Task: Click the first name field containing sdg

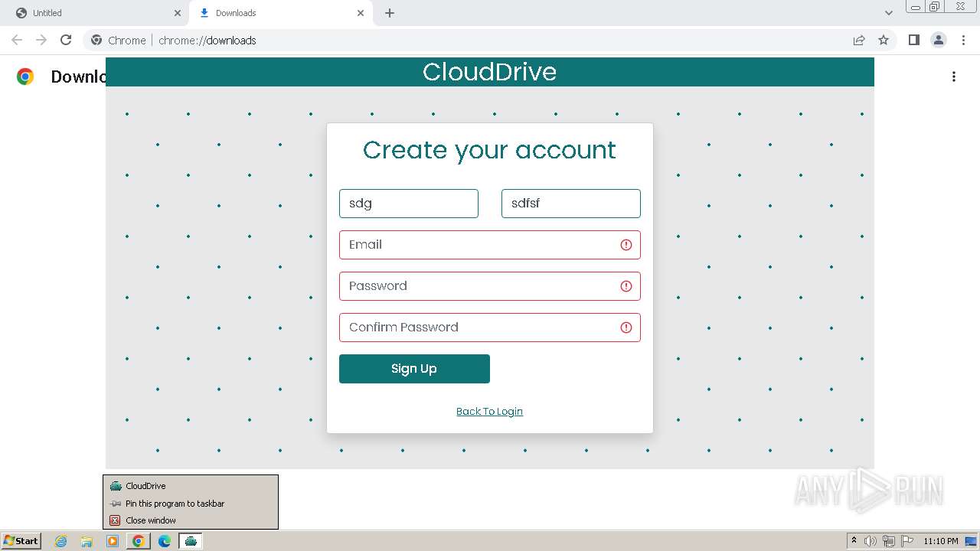Action: pos(409,204)
